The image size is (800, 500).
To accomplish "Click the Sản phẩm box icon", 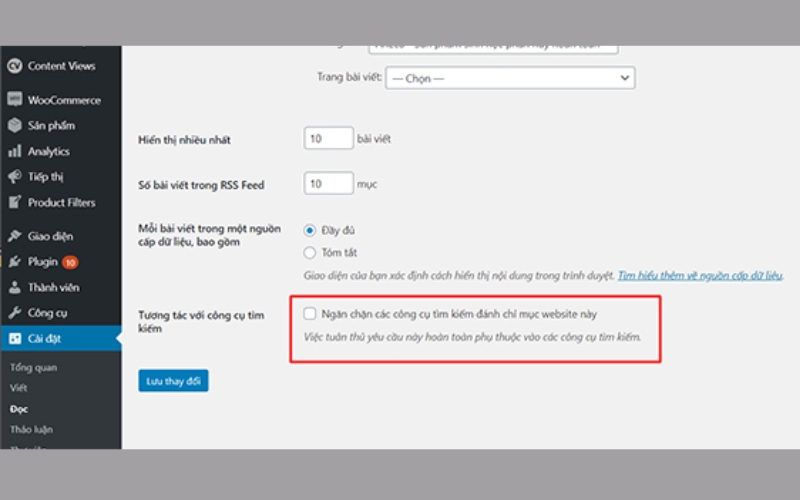I will click(14, 126).
